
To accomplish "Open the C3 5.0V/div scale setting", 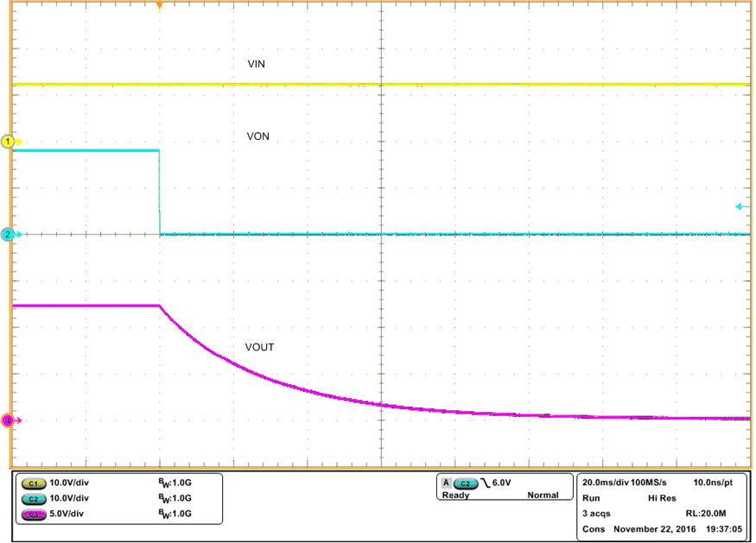I will [68, 515].
